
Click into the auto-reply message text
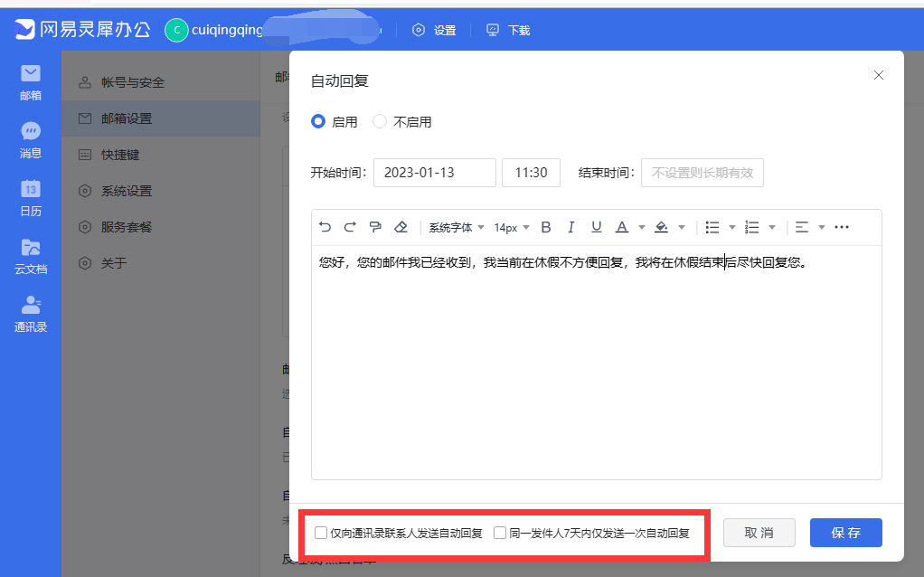tap(562, 262)
